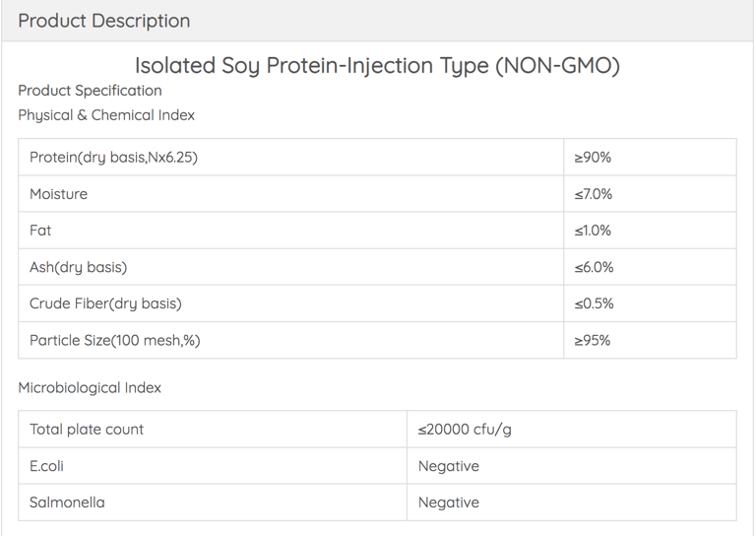This screenshot has width=756, height=536.
Task: Select the Salmonella row label
Action: 67,502
